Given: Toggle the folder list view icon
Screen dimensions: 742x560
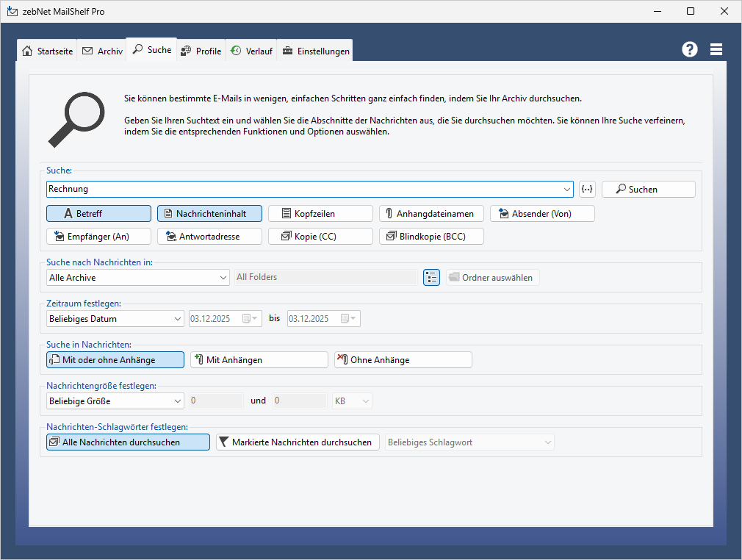Looking at the screenshot, I should click(x=431, y=278).
